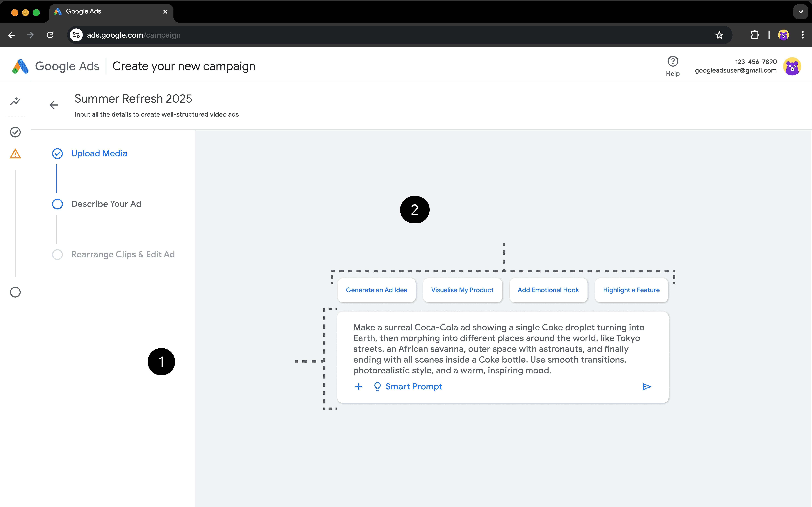The height and width of the screenshot is (507, 812).
Task: Select the Upload Media completed step
Action: [99, 154]
